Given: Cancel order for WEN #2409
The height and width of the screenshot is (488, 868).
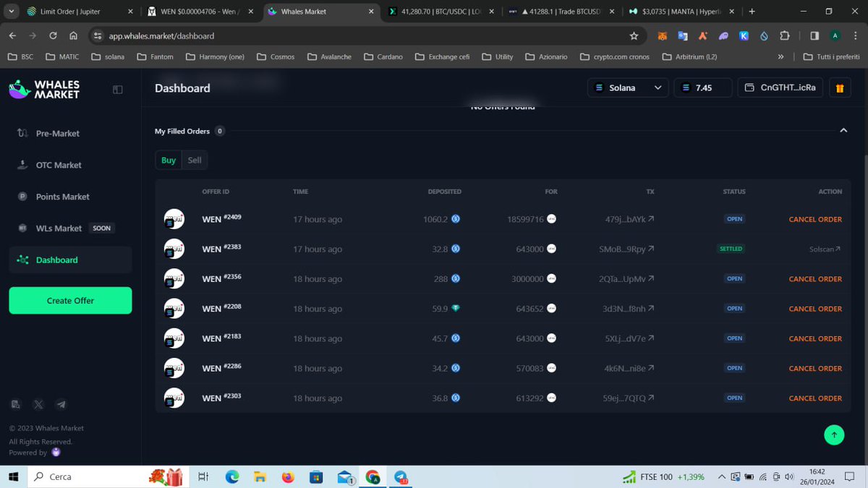Looking at the screenshot, I should click(815, 219).
